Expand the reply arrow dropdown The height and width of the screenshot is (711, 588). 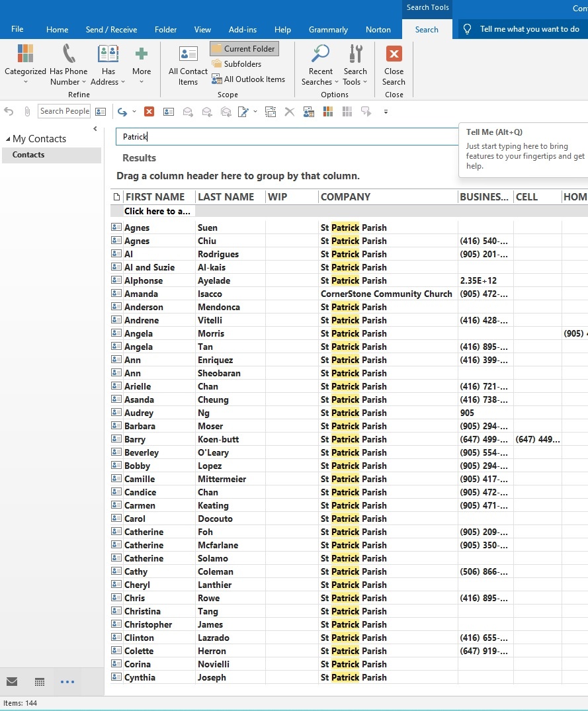pos(134,112)
